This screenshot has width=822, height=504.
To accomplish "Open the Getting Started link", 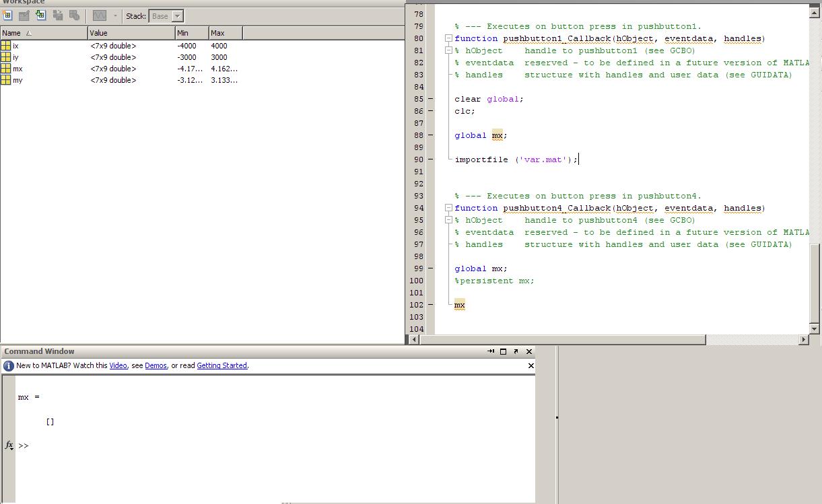I will pyautogui.click(x=221, y=366).
